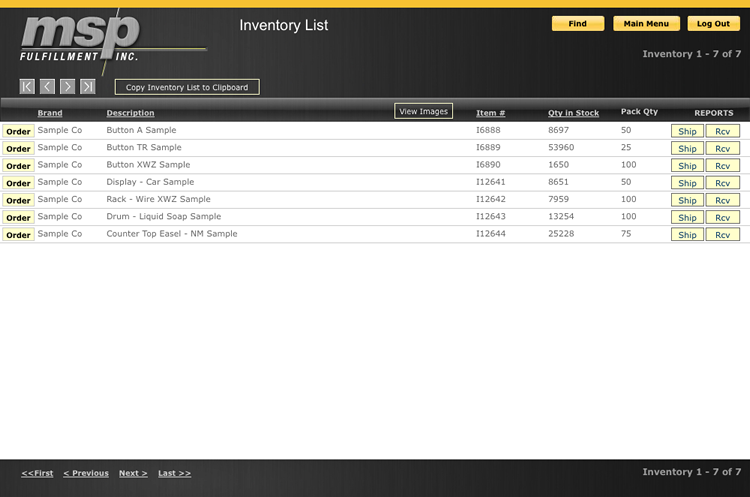The height and width of the screenshot is (497, 750).
Task: Click the next-record arrow icon
Action: pos(67,87)
